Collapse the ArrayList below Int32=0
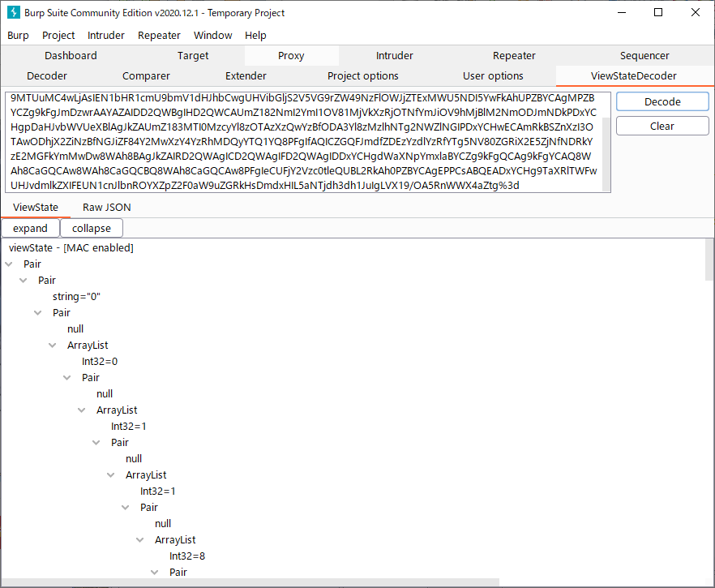Image resolution: width=715 pixels, height=588 pixels. tap(82, 410)
